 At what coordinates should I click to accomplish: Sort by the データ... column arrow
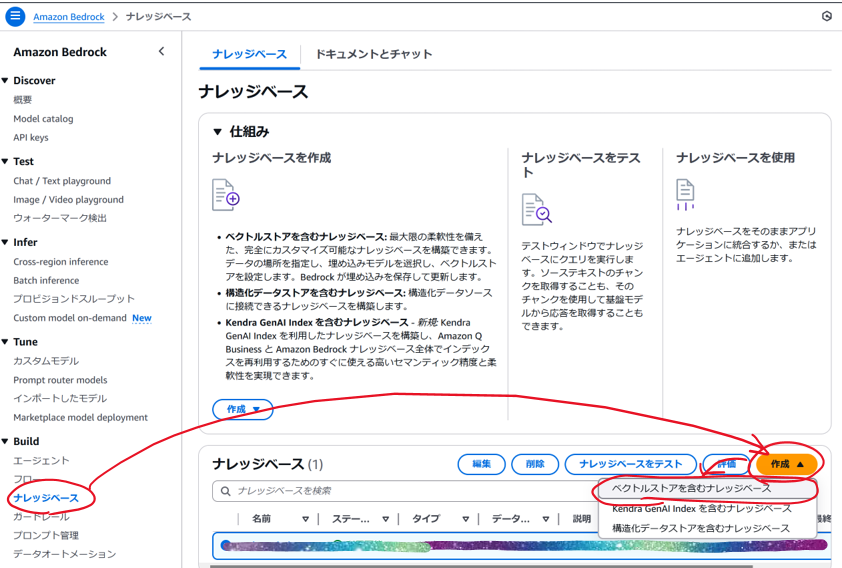pos(546,519)
